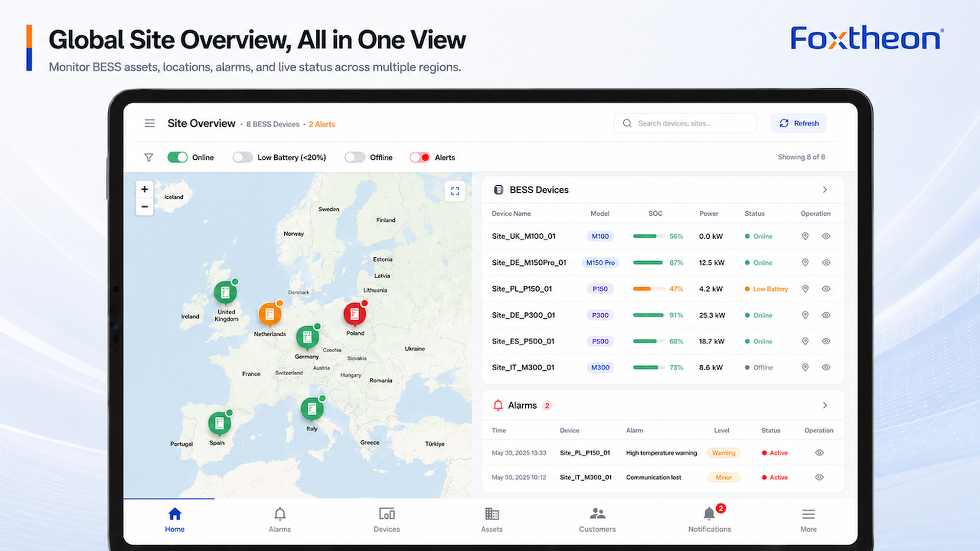
Task: Select the Spain site marker
Action: (x=219, y=423)
